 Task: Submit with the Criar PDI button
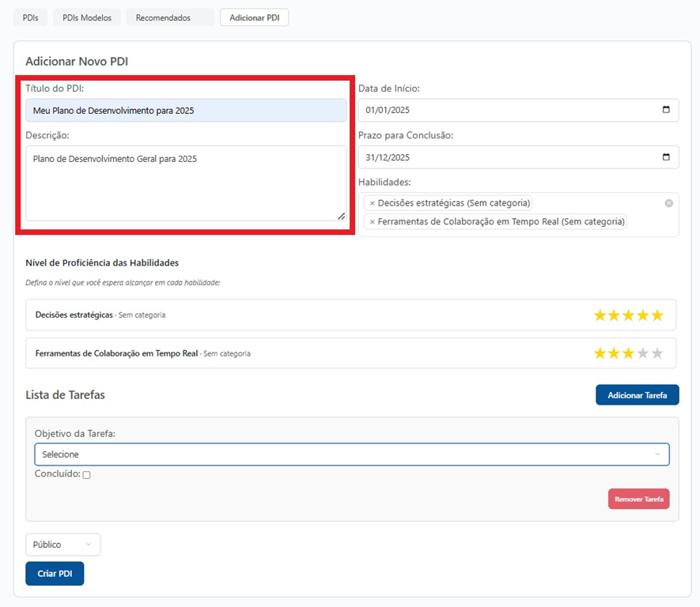[x=55, y=573]
